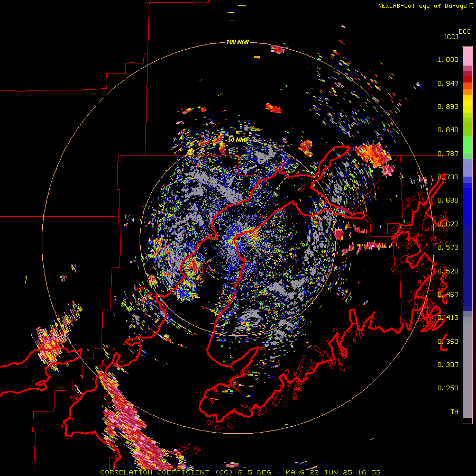
Task: Click the 0.573 scale label
Action: point(448,248)
